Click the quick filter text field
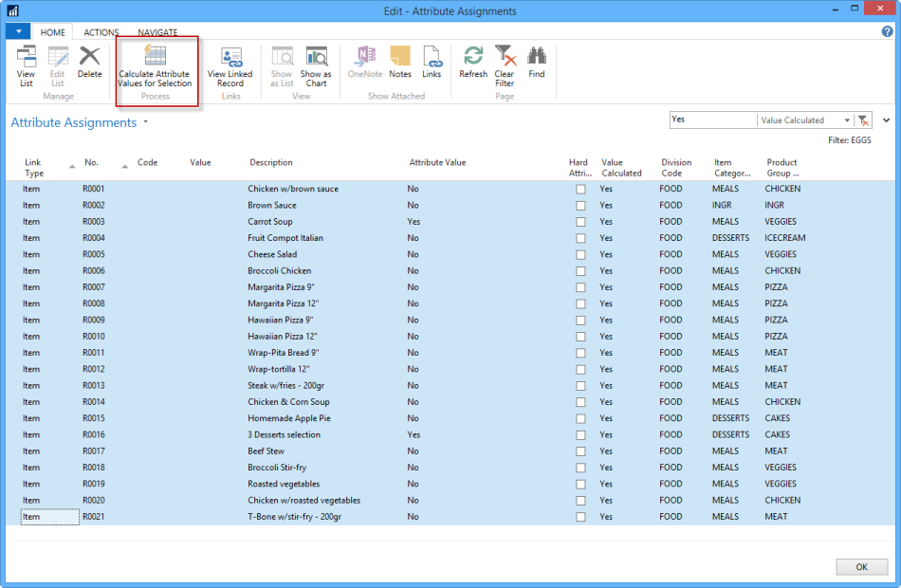The width and height of the screenshot is (901, 588). [x=711, y=120]
